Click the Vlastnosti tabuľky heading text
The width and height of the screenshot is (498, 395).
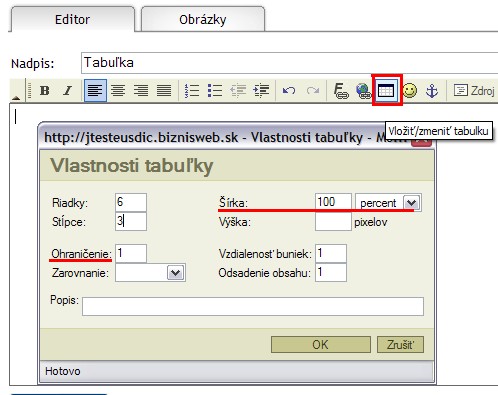pyautogui.click(x=132, y=165)
